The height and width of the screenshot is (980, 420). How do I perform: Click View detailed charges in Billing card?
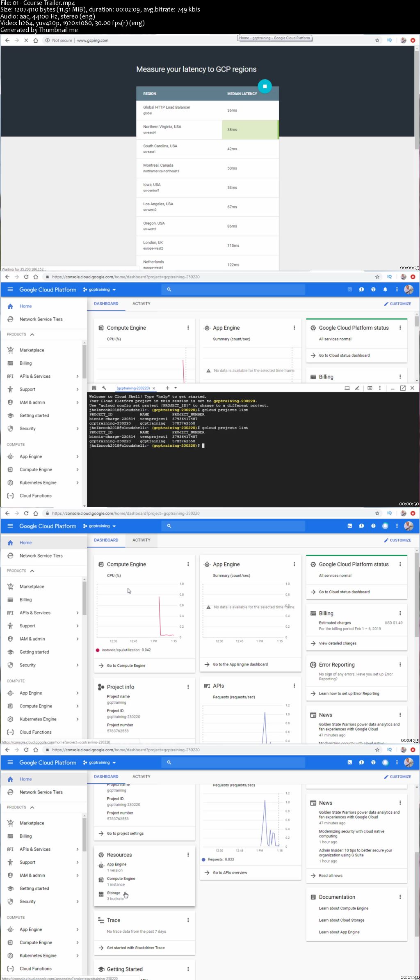coord(338,643)
